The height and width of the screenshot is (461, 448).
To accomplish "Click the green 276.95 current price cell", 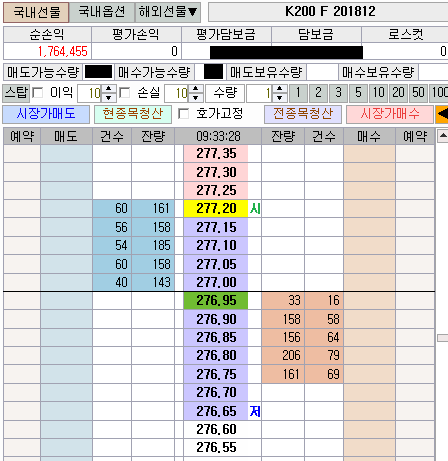I will 216,301.
